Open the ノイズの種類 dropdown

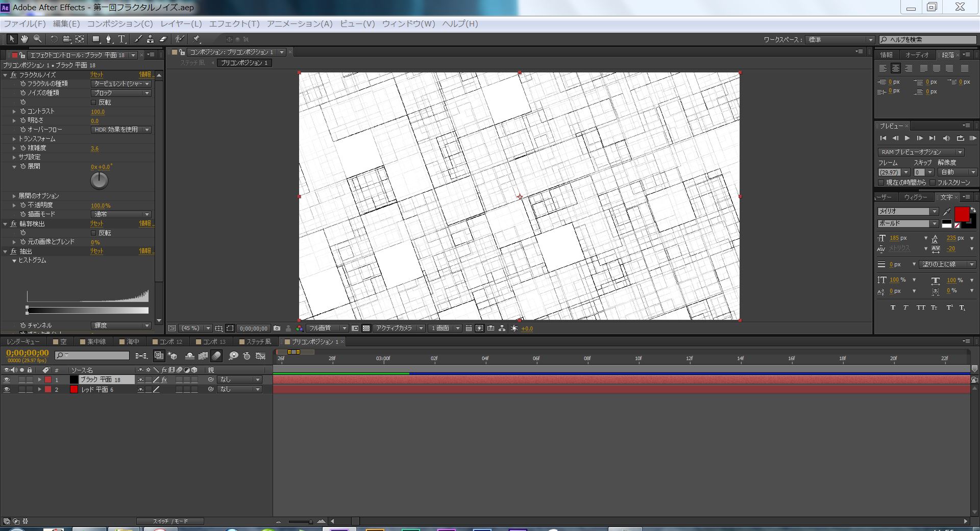point(121,93)
